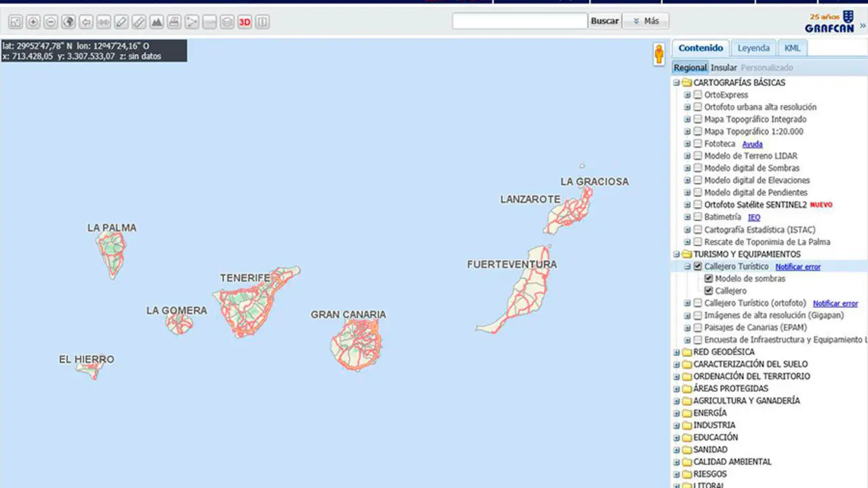Uncheck the Callejero sublayer
This screenshot has width=868, height=488.
pyautogui.click(x=709, y=291)
